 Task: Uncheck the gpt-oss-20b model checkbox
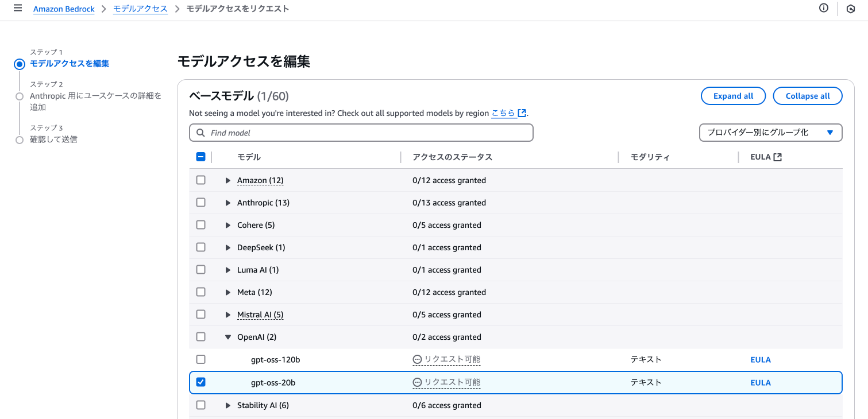click(x=200, y=382)
